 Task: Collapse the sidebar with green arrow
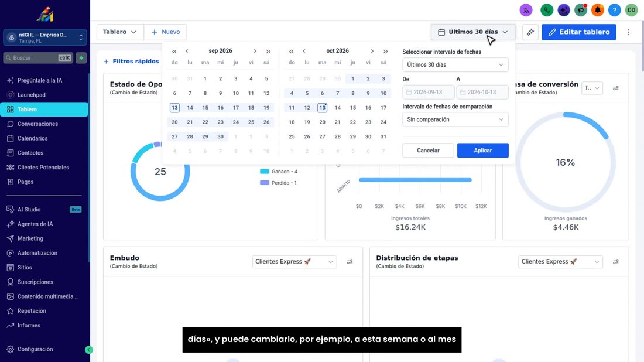89,350
